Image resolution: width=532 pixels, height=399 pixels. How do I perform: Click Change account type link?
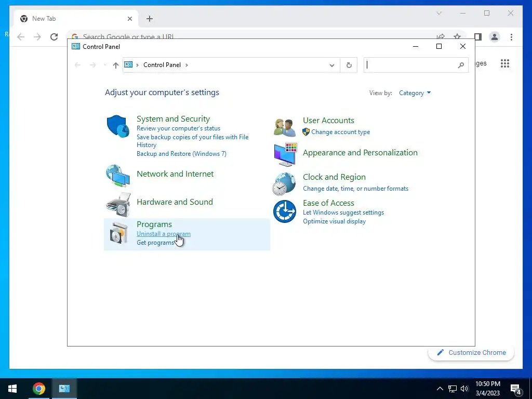pos(341,132)
